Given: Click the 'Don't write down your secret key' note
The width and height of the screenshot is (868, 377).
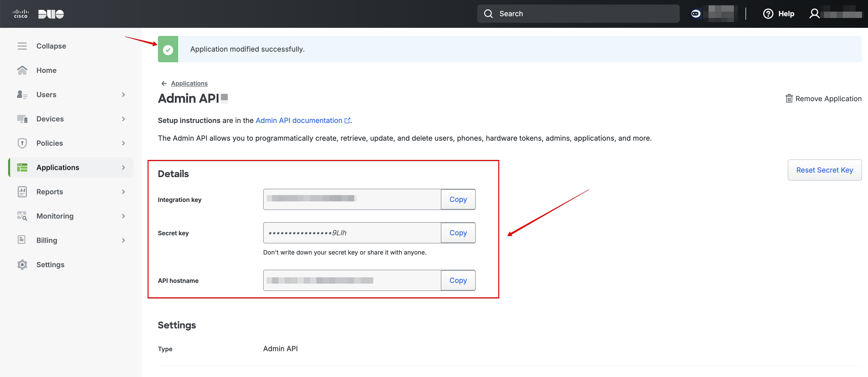Looking at the screenshot, I should pyautogui.click(x=345, y=252).
